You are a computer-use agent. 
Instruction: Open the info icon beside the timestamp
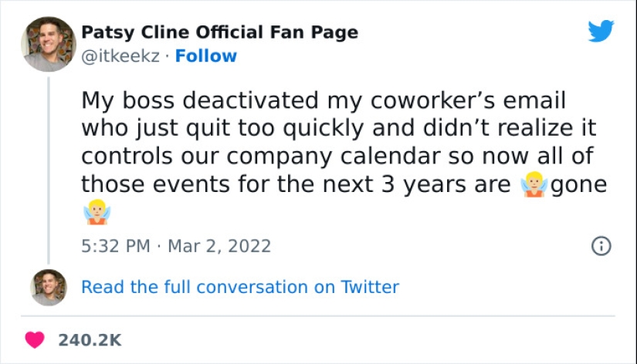pos(601,246)
